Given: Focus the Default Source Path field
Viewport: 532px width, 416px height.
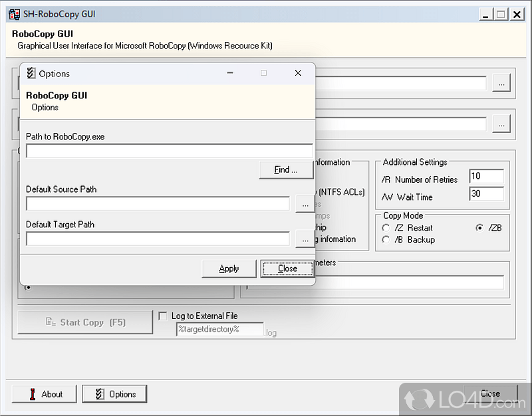Looking at the screenshot, I should [x=158, y=204].
